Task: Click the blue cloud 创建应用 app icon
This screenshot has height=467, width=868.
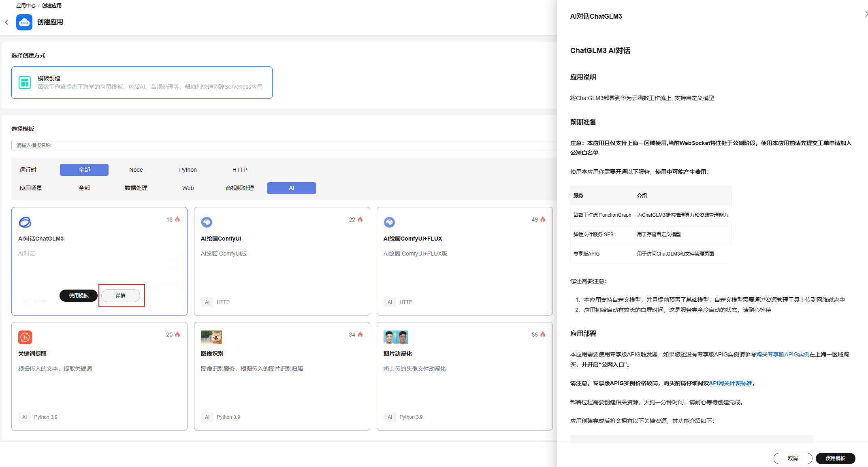Action: pyautogui.click(x=24, y=22)
